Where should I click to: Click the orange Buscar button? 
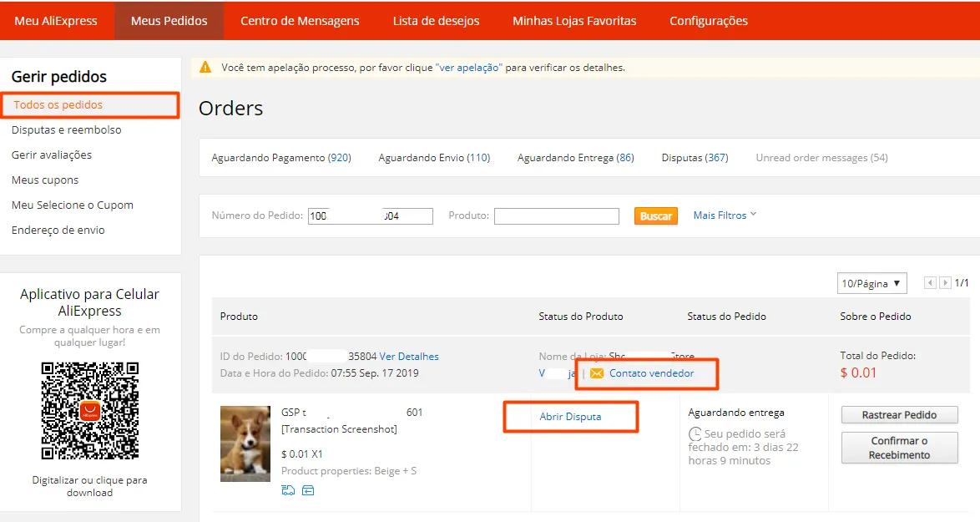pyautogui.click(x=655, y=215)
